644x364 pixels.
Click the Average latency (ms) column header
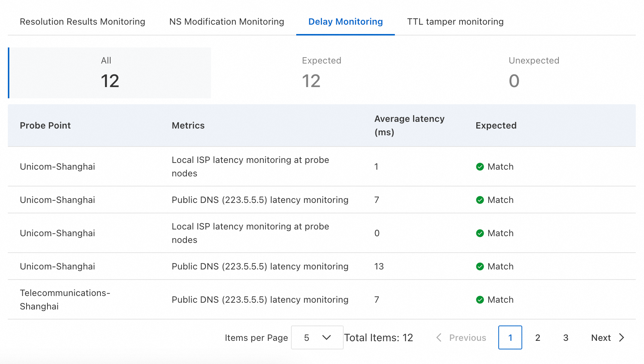click(x=409, y=126)
